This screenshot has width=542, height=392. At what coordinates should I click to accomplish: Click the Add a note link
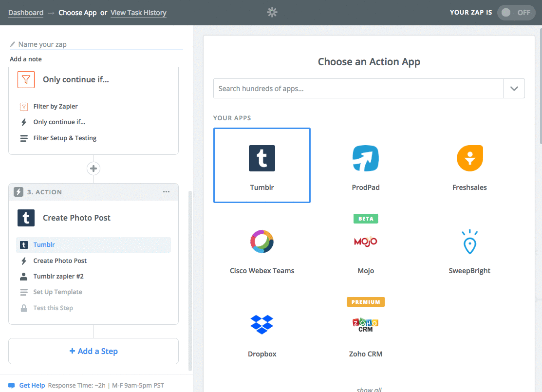[x=26, y=59]
